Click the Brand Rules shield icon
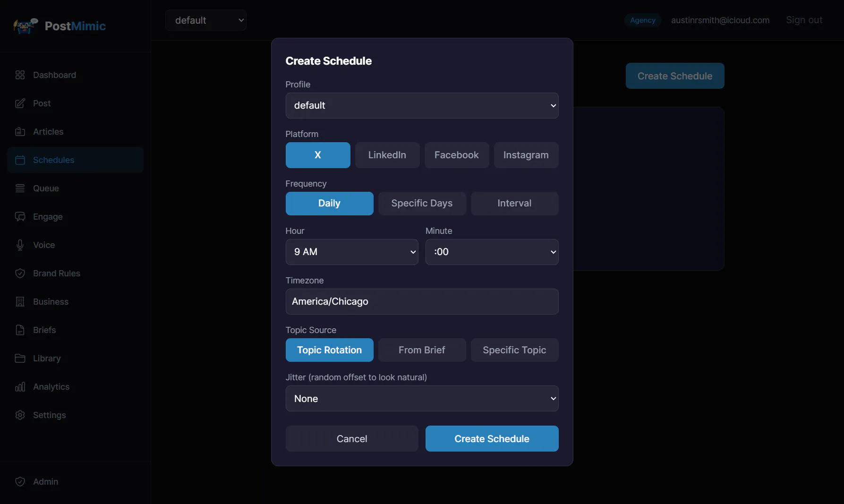The image size is (844, 504). pyautogui.click(x=20, y=273)
